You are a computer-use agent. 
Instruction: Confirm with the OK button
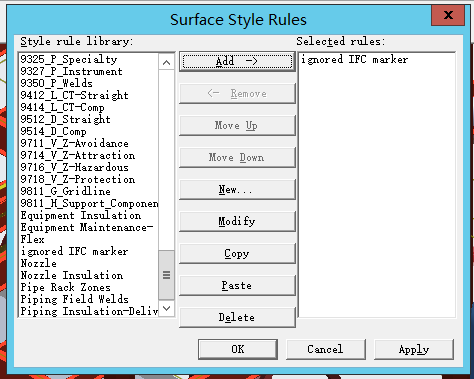[x=238, y=349]
